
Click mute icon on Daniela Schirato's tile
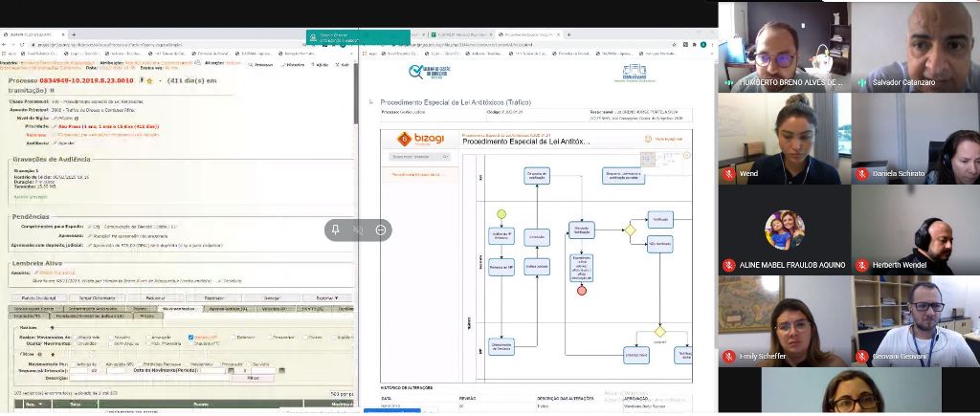pyautogui.click(x=862, y=174)
